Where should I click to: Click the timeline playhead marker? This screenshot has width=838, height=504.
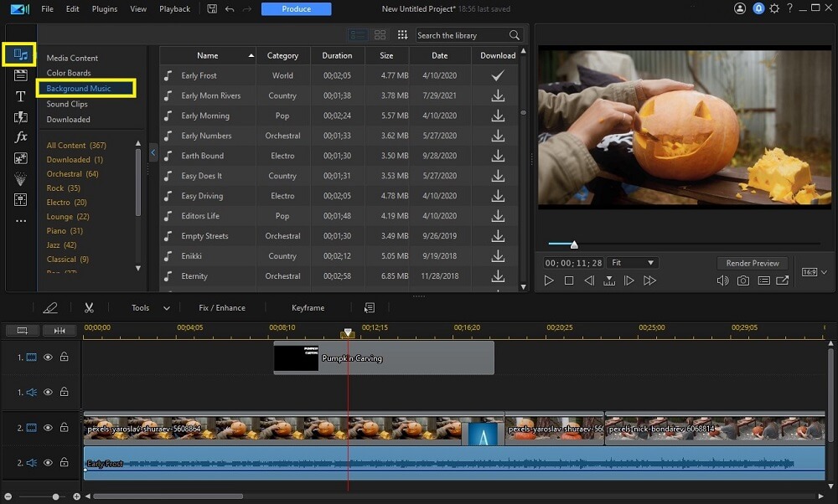[x=348, y=332]
